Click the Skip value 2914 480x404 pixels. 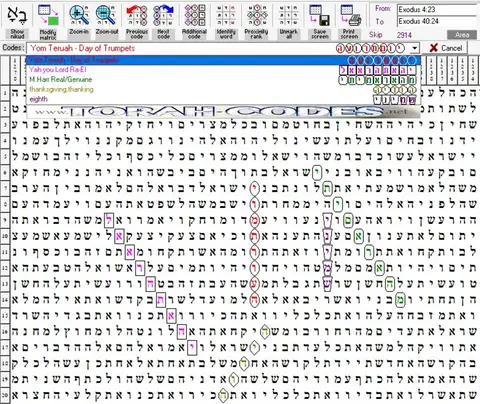404,35
